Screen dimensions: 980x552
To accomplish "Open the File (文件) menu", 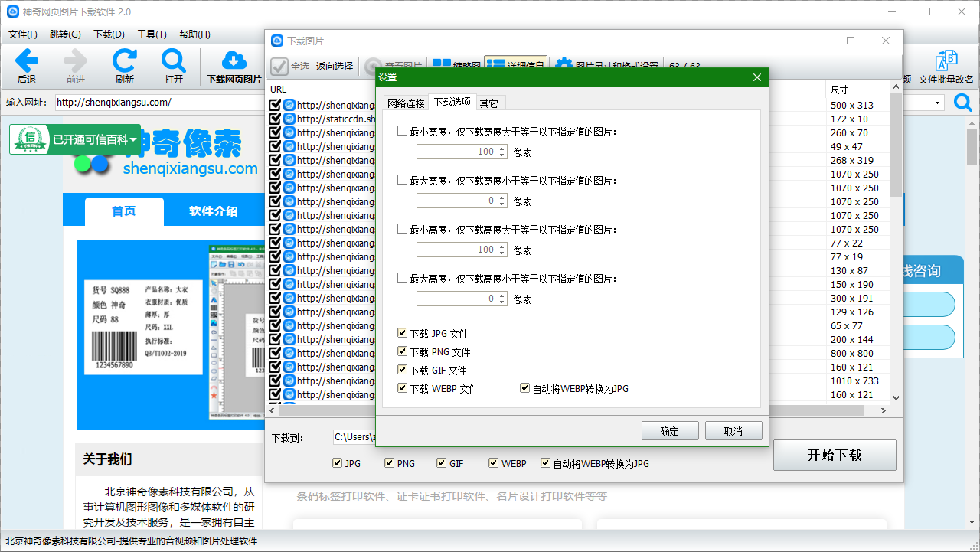I will pos(23,34).
